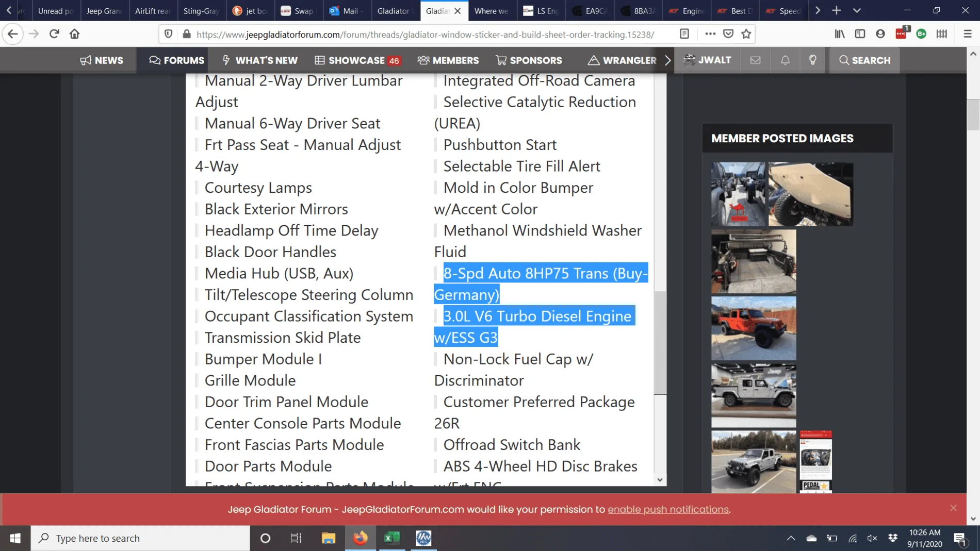Open Firefox hamburger menu
The width and height of the screenshot is (980, 551).
(x=968, y=34)
